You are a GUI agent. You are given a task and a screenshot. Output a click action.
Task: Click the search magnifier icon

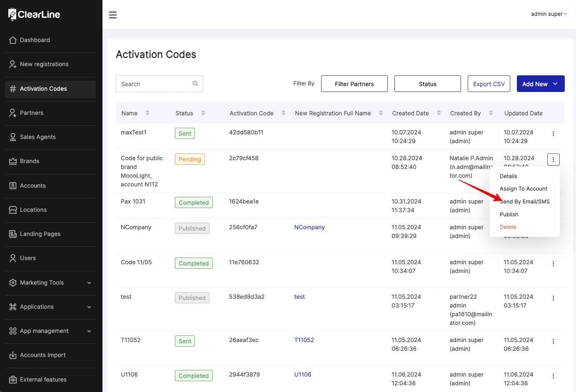[x=195, y=84]
